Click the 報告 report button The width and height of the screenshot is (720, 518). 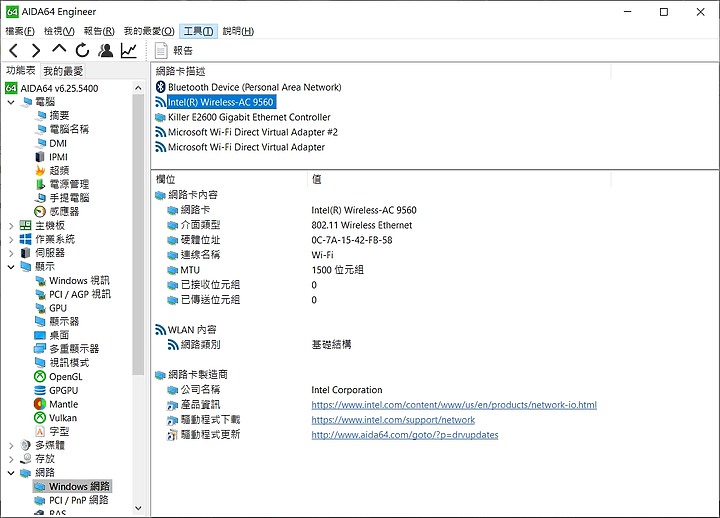pyautogui.click(x=174, y=51)
